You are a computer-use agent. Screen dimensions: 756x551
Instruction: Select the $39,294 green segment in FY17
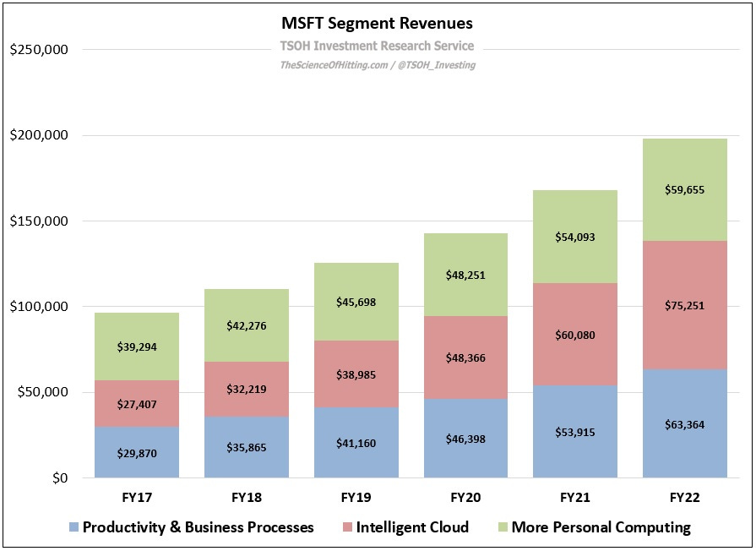[137, 346]
